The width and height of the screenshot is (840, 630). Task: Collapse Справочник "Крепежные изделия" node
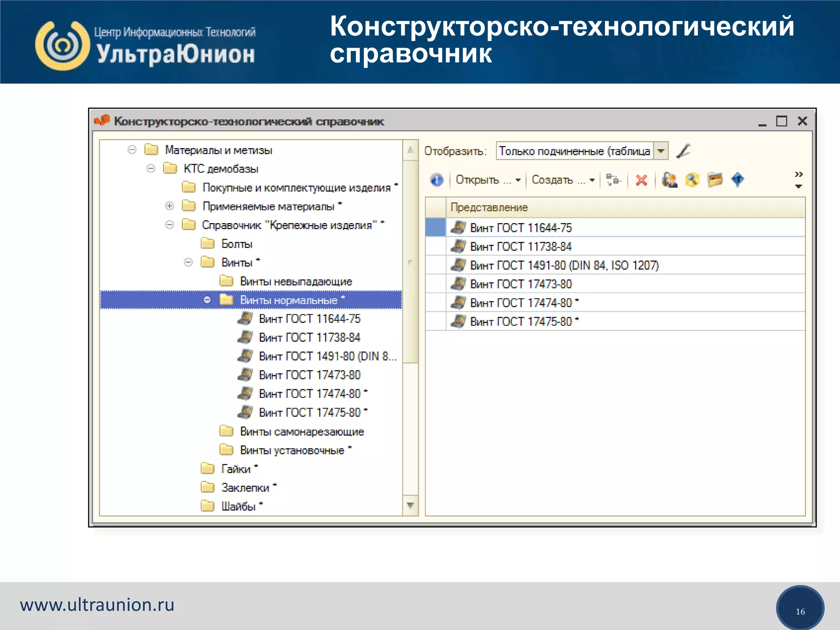pyautogui.click(x=169, y=225)
